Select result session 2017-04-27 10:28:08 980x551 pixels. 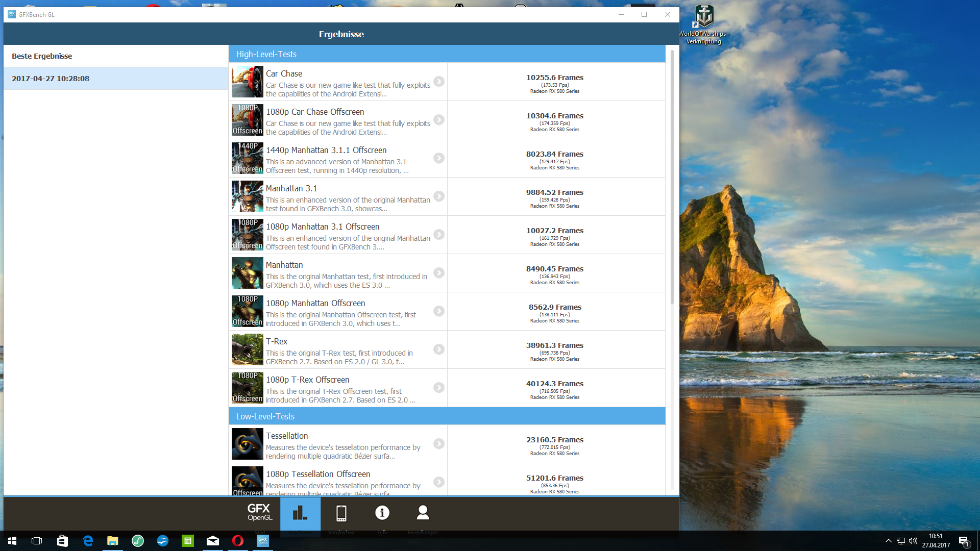click(x=51, y=79)
